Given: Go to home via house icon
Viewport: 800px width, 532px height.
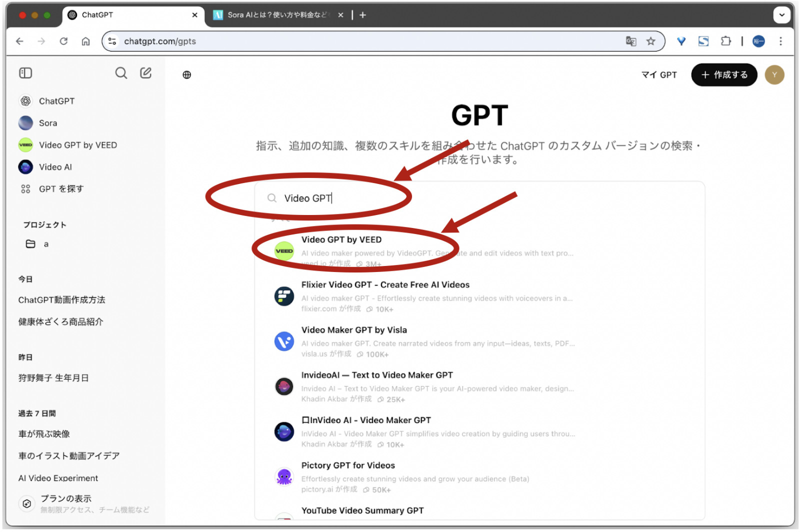Looking at the screenshot, I should coord(85,41).
